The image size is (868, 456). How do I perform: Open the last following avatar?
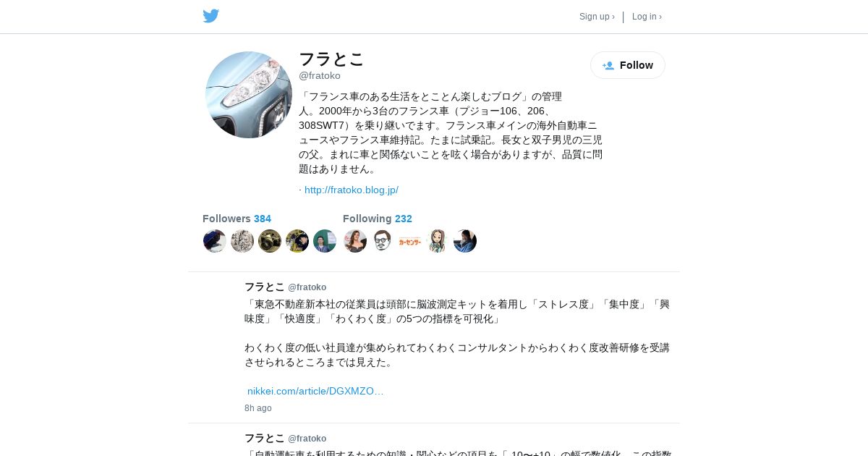coord(465,241)
